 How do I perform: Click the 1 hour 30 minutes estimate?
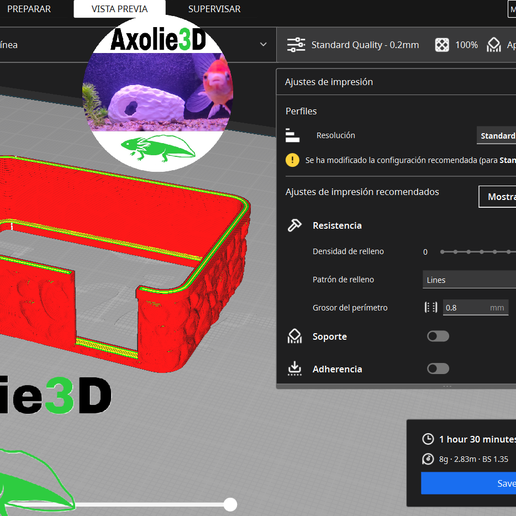click(477, 439)
